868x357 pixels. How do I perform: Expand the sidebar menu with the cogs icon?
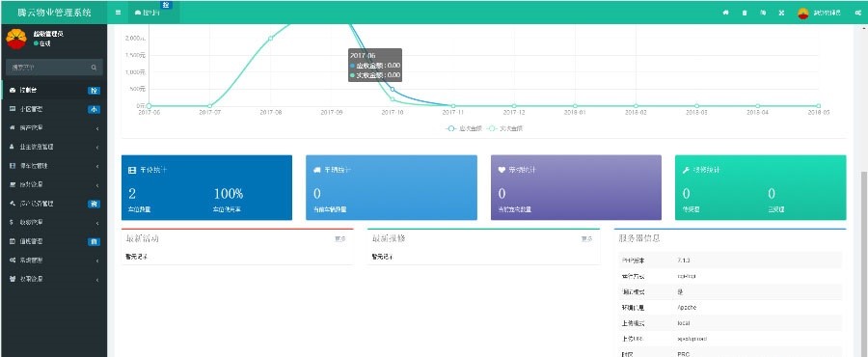pyautogui.click(x=53, y=261)
